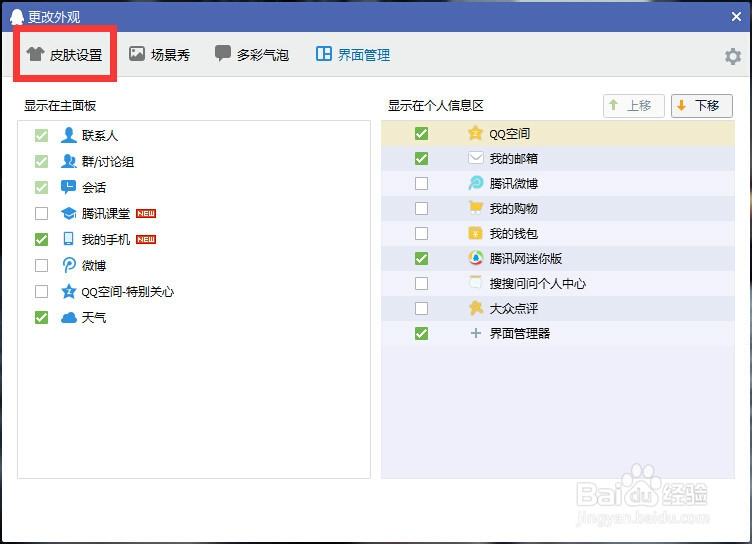Enable the 我的购物 checkbox

422,208
